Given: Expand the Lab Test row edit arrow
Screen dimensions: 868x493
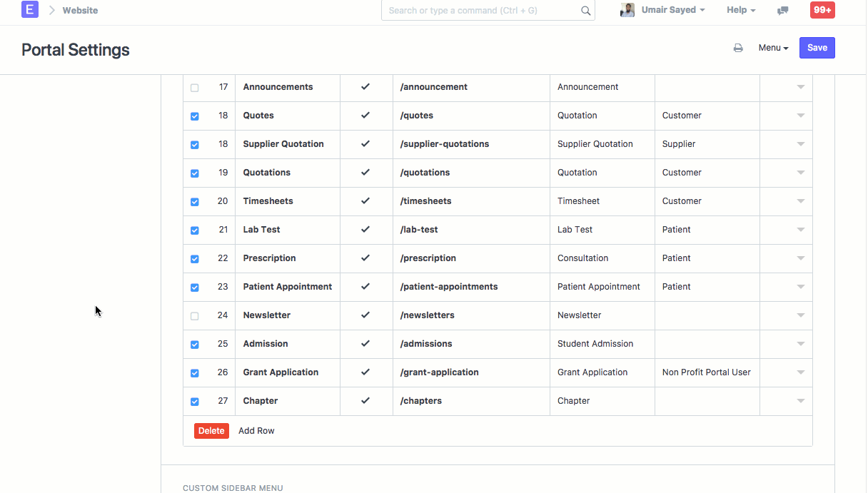Looking at the screenshot, I should (x=800, y=230).
